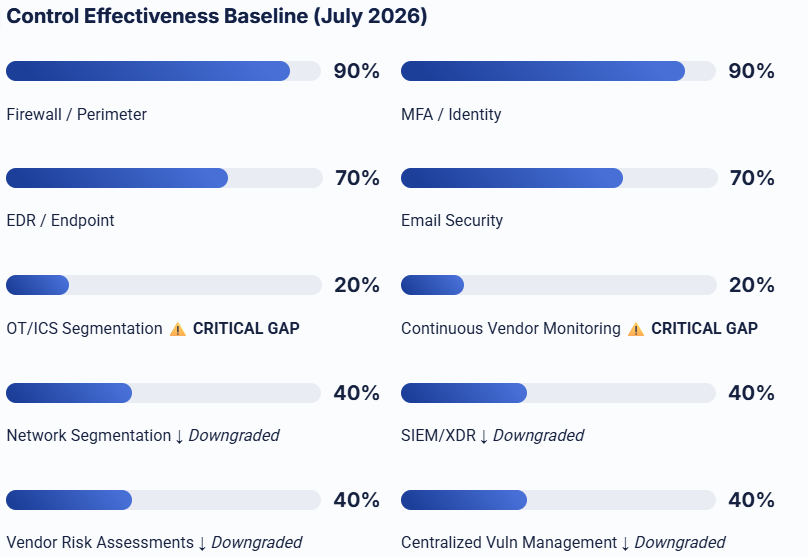Click the Firewall / Perimeter progress bar
Screen dimensions: 808x558
(x=163, y=71)
